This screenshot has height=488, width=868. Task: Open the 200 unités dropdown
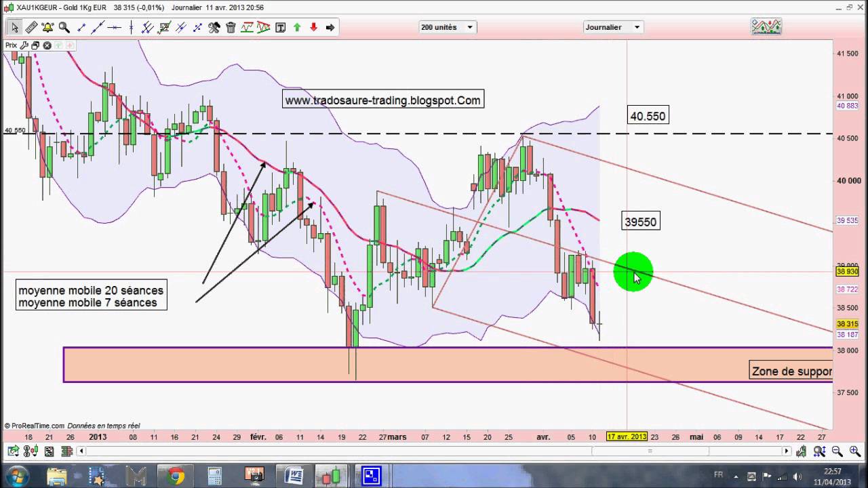tap(448, 27)
